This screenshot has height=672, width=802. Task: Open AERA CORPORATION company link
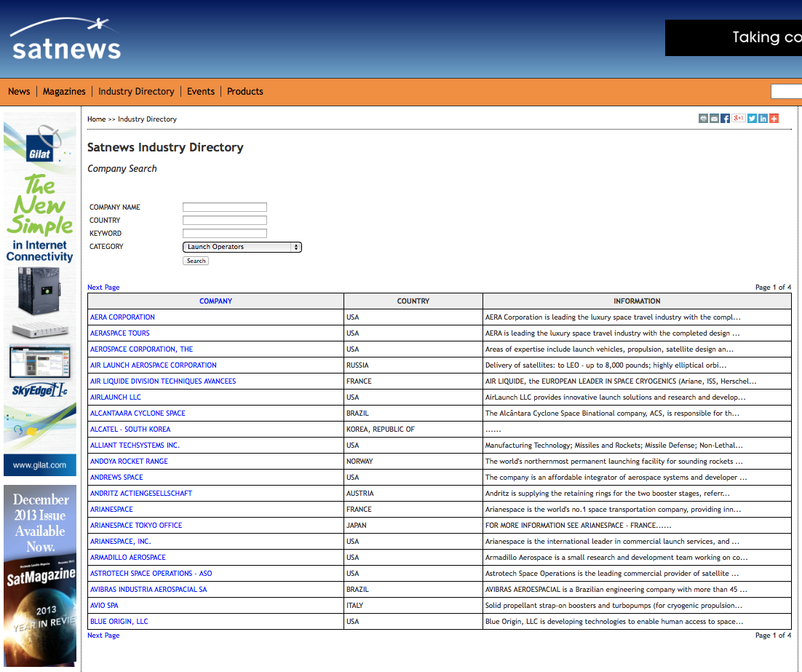pos(122,317)
